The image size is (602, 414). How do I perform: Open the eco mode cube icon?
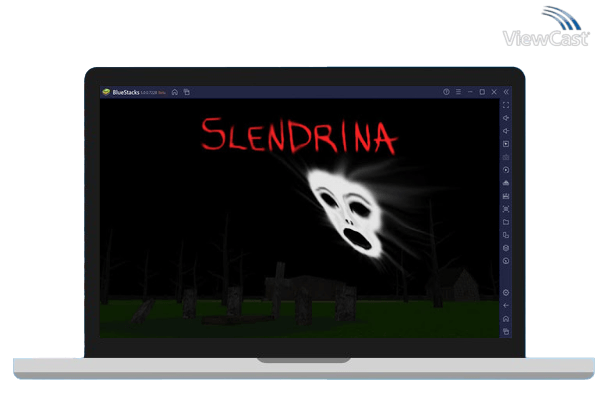click(506, 248)
